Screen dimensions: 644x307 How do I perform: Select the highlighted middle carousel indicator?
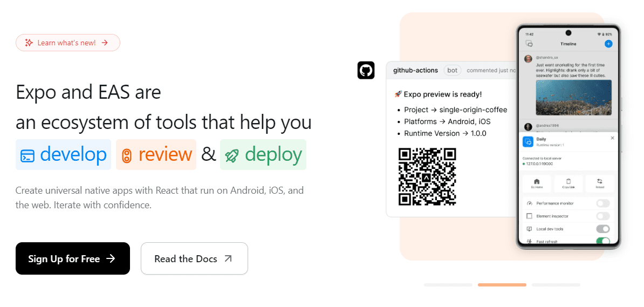click(x=502, y=285)
